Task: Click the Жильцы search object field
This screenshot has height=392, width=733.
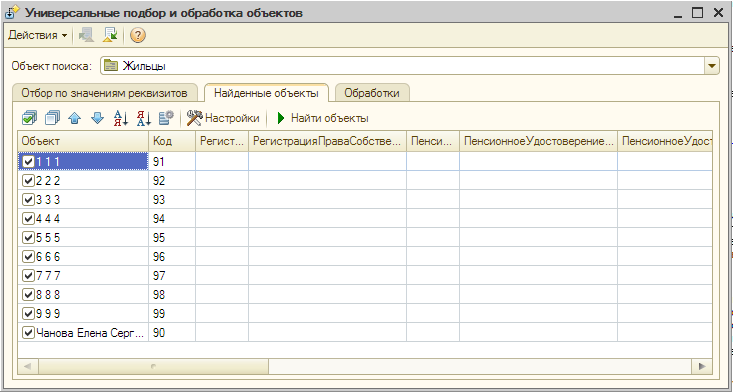Action: 402,66
